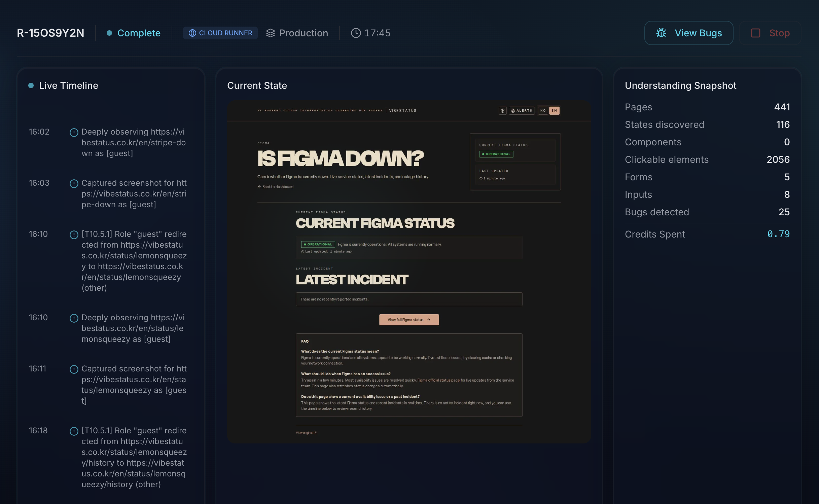The image size is (819, 504).
Task: Select the 16:03 captured screenshot entry
Action: 108,194
